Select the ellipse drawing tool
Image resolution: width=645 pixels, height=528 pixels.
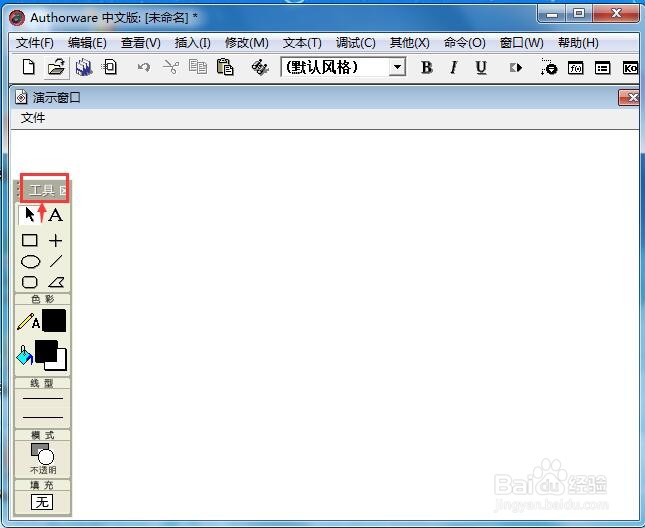click(30, 262)
